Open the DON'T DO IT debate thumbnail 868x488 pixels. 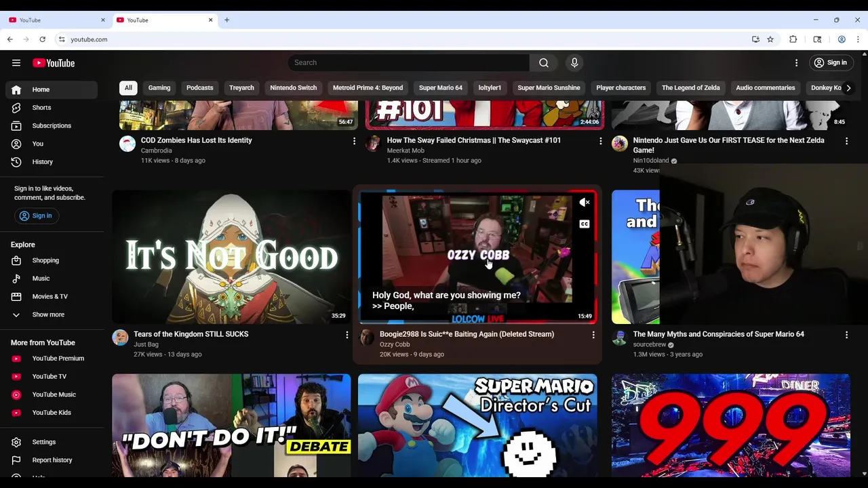(231, 426)
